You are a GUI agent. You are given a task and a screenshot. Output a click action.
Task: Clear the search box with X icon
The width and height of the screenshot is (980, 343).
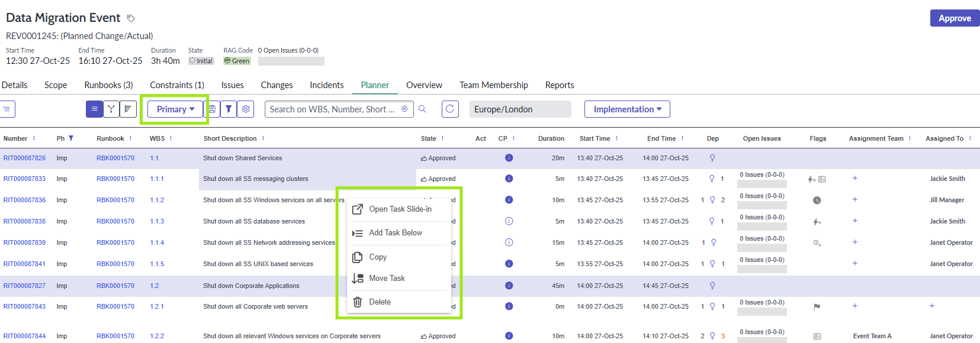[404, 109]
